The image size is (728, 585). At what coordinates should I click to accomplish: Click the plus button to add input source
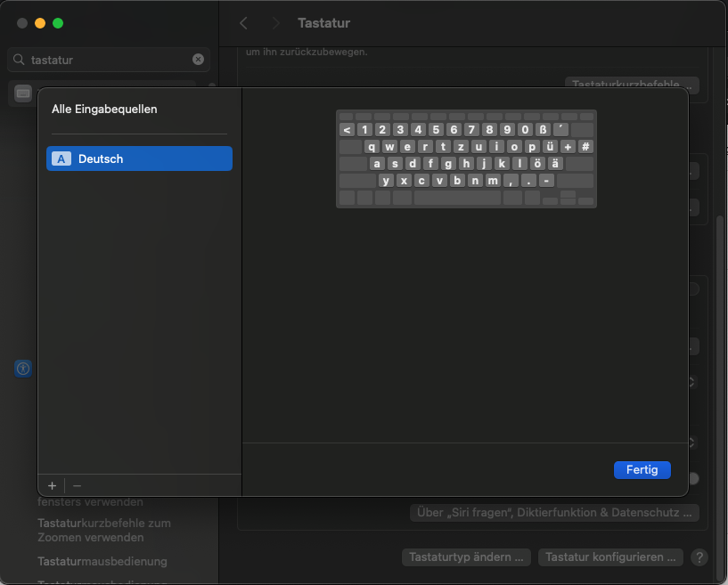[x=52, y=485]
